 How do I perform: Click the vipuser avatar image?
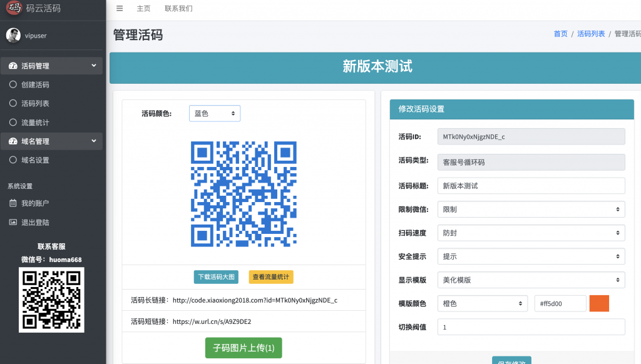point(13,36)
